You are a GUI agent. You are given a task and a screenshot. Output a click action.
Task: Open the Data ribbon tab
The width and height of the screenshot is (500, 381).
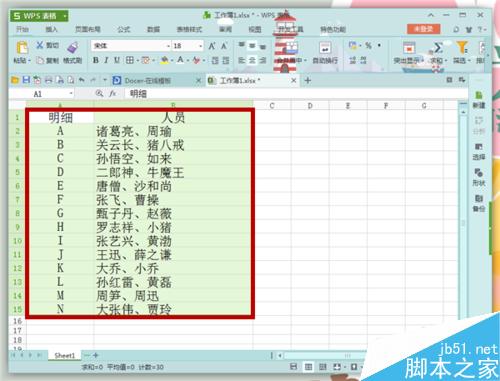153,29
